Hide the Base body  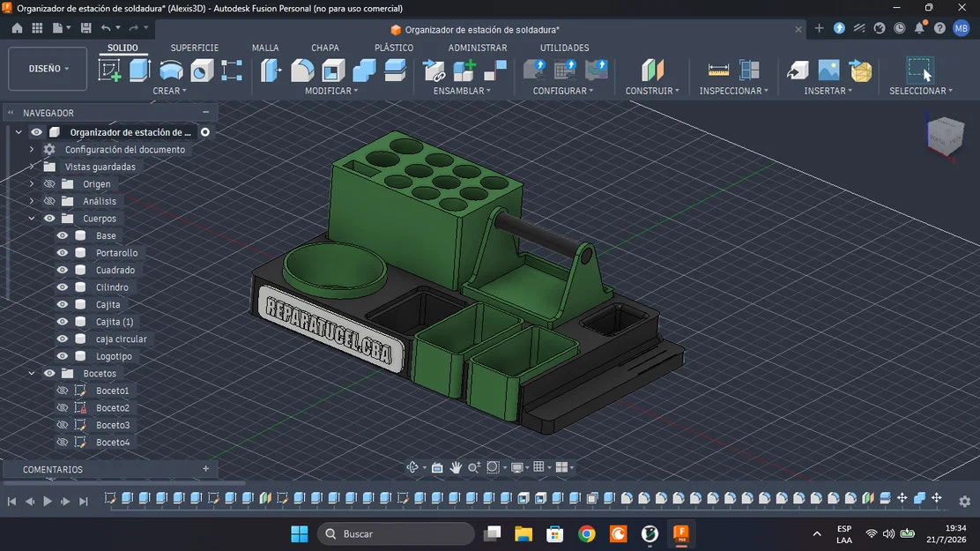63,235
